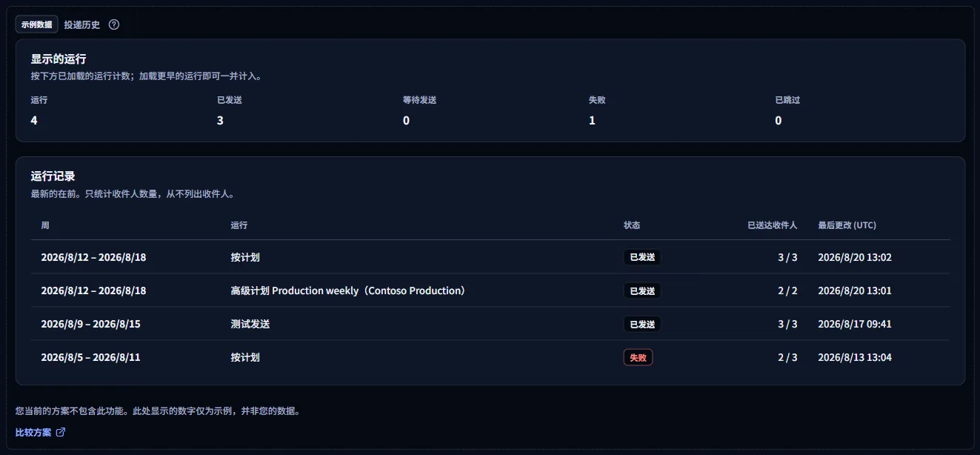Click the 已发送 summary value 3
The image size is (980, 455).
click(x=220, y=120)
